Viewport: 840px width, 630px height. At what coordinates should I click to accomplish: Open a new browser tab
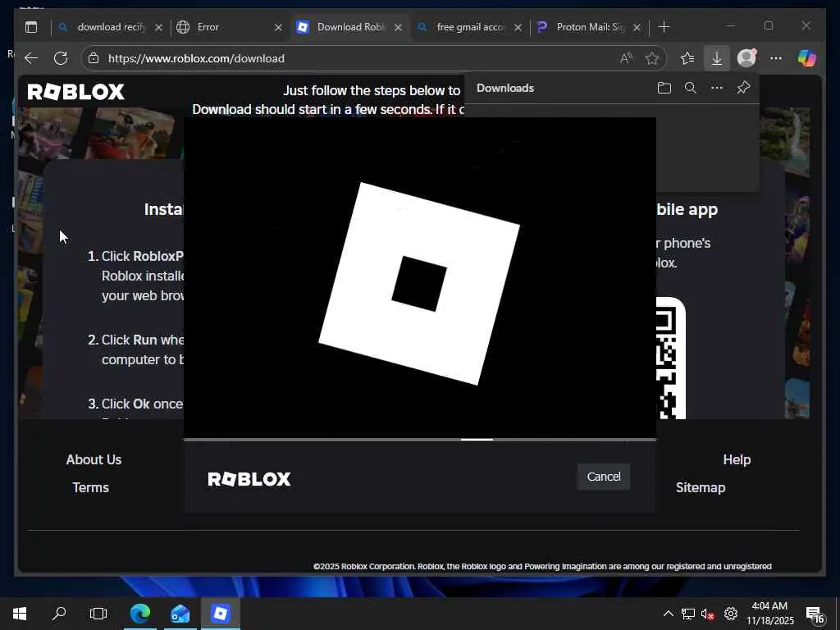pos(664,27)
